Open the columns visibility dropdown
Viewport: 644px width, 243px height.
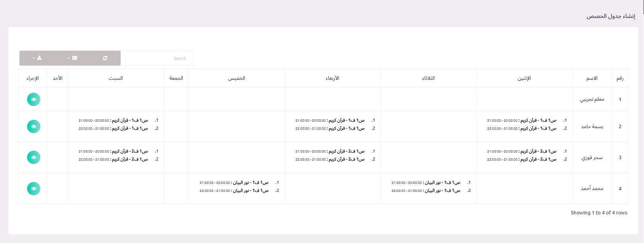tap(72, 58)
